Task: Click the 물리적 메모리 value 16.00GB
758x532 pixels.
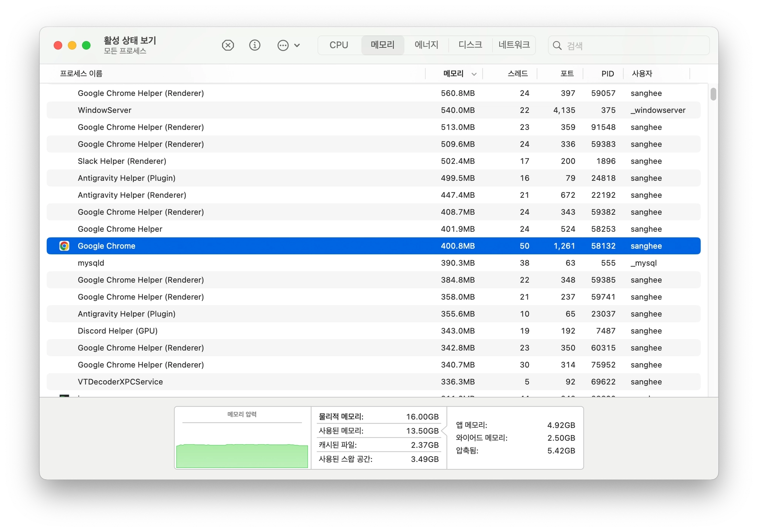Action: click(x=422, y=417)
